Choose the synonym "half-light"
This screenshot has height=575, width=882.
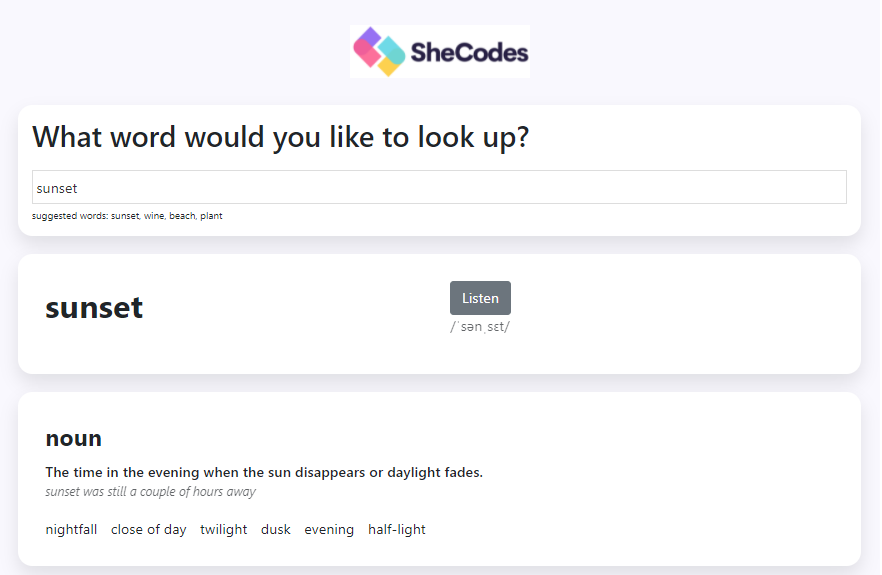coord(397,530)
